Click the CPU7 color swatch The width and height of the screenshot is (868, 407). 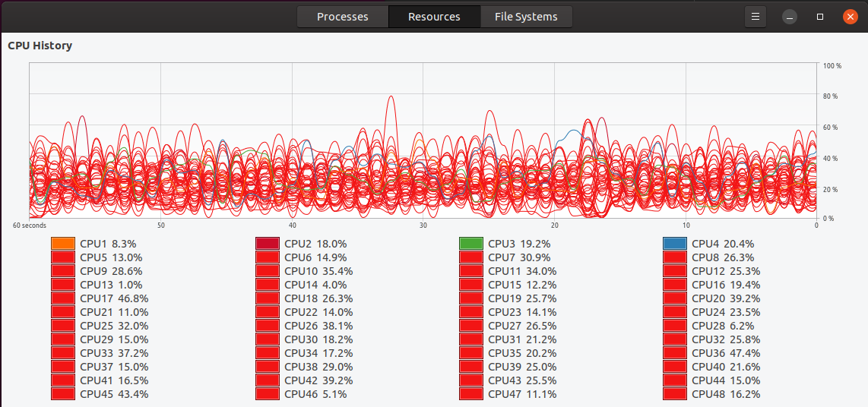(x=471, y=257)
